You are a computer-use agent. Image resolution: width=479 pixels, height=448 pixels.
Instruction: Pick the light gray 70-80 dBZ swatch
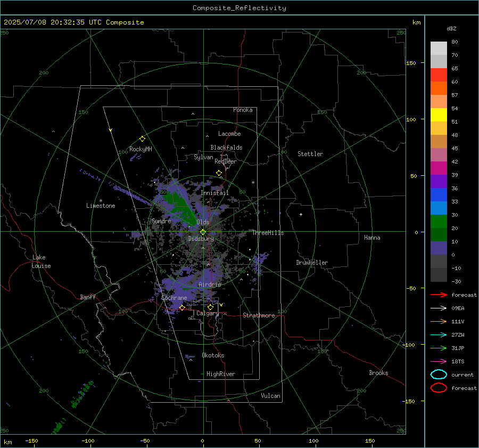[x=439, y=48]
